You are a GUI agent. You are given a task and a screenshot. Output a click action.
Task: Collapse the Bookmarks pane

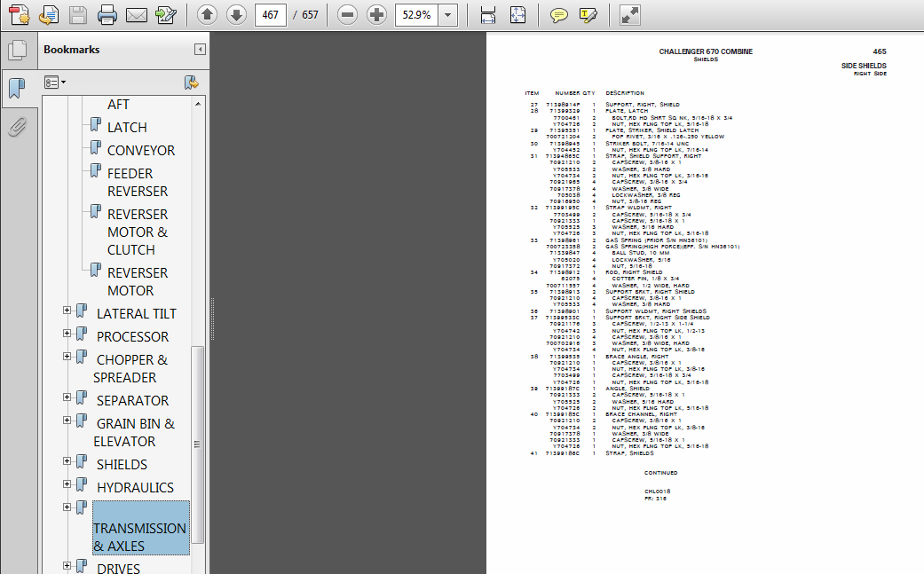pyautogui.click(x=200, y=50)
